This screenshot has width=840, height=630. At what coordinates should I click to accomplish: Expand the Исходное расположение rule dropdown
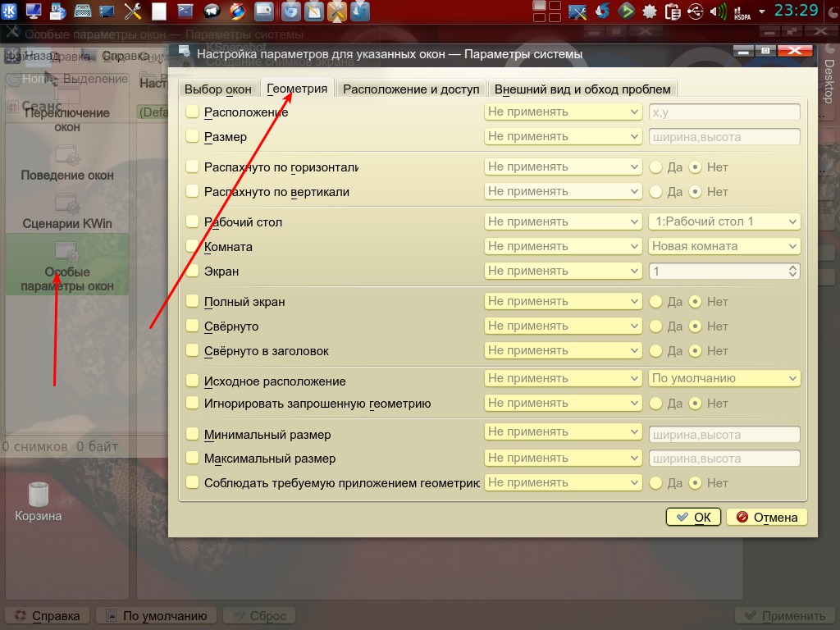tap(563, 378)
